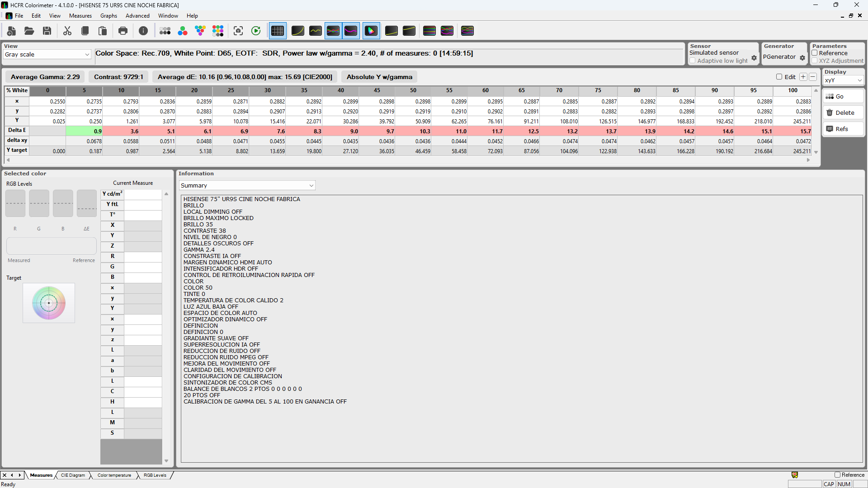Open the Advanced menu
The height and width of the screenshot is (488, 868).
coord(137,16)
